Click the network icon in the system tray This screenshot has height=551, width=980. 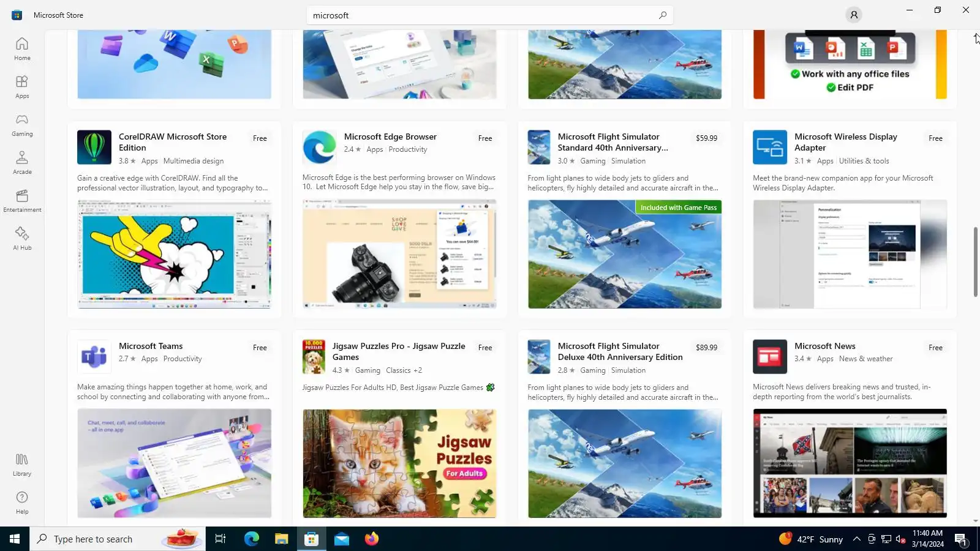tap(886, 539)
